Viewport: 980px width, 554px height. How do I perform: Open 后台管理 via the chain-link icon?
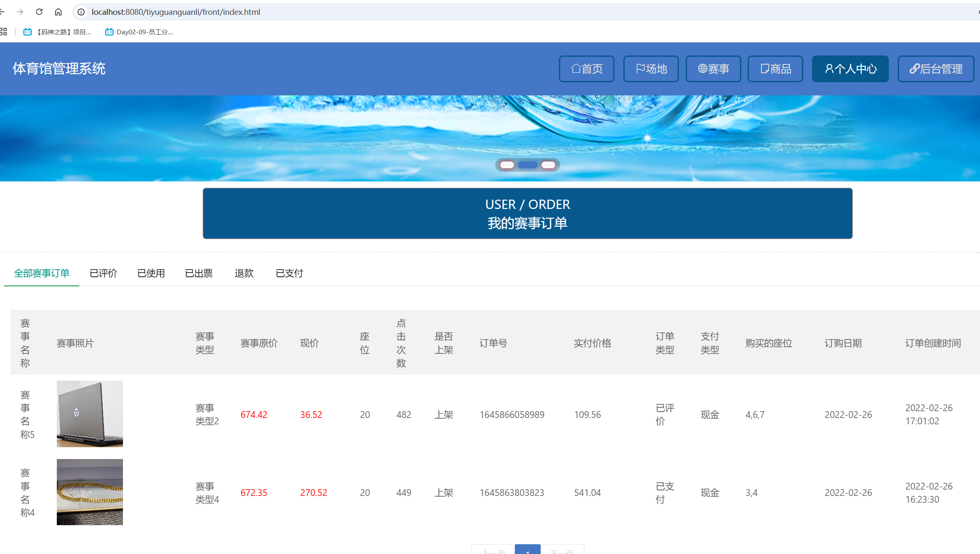[x=914, y=69]
